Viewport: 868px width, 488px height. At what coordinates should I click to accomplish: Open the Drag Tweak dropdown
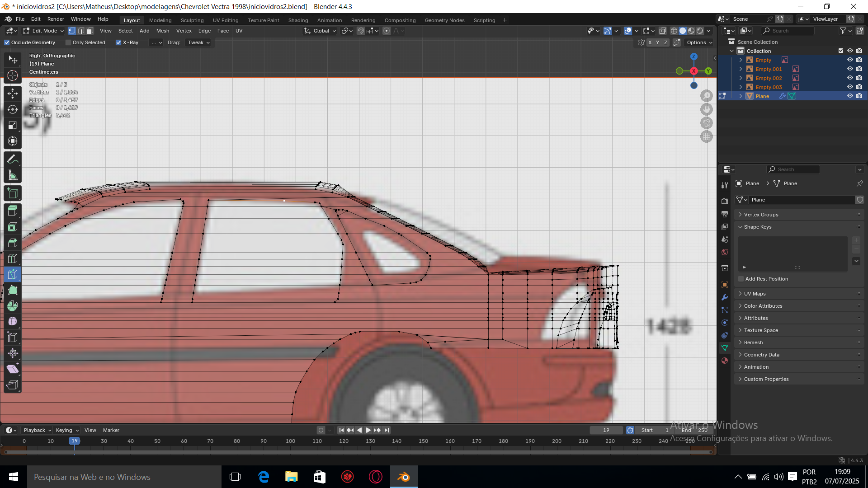(198, 42)
